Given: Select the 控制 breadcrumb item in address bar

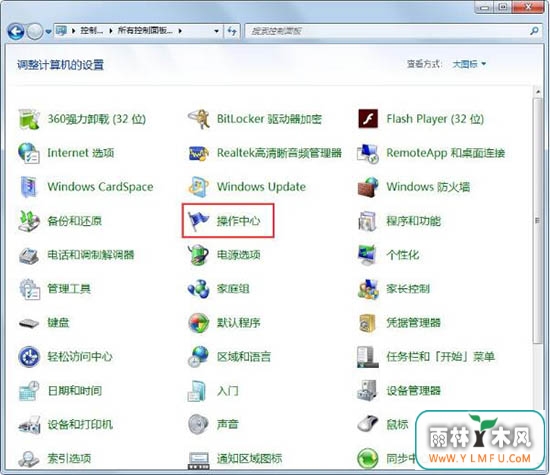Looking at the screenshot, I should point(91,31).
